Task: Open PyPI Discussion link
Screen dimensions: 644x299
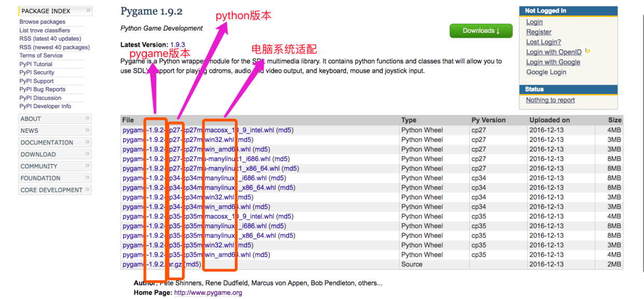Action: click(x=41, y=98)
